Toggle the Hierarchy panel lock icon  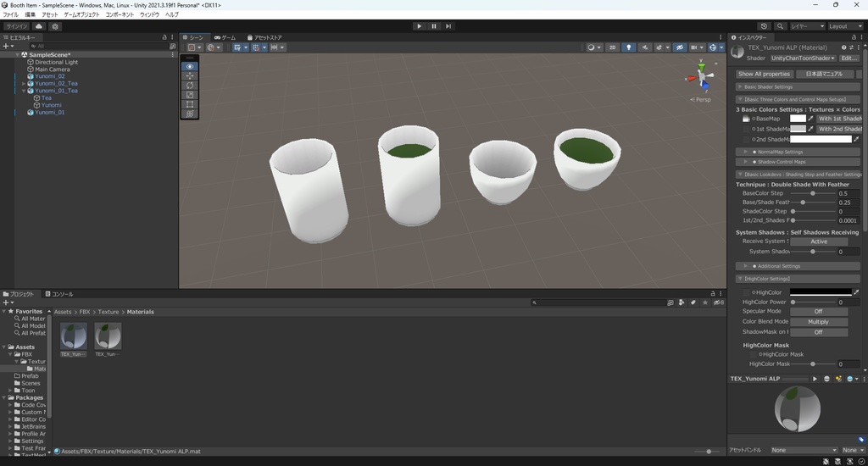pyautogui.click(x=164, y=37)
